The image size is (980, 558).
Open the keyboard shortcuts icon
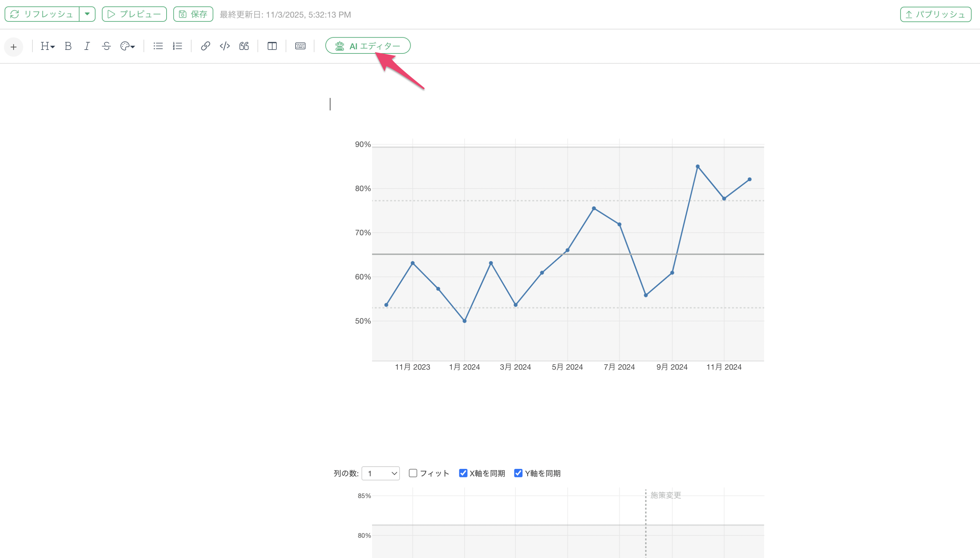click(300, 46)
